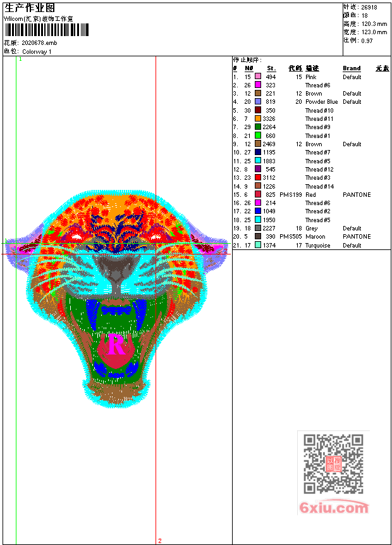Image resolution: width=392 pixels, height=545 pixels.
Task: Click the stitch count '1049'
Action: coord(269,211)
